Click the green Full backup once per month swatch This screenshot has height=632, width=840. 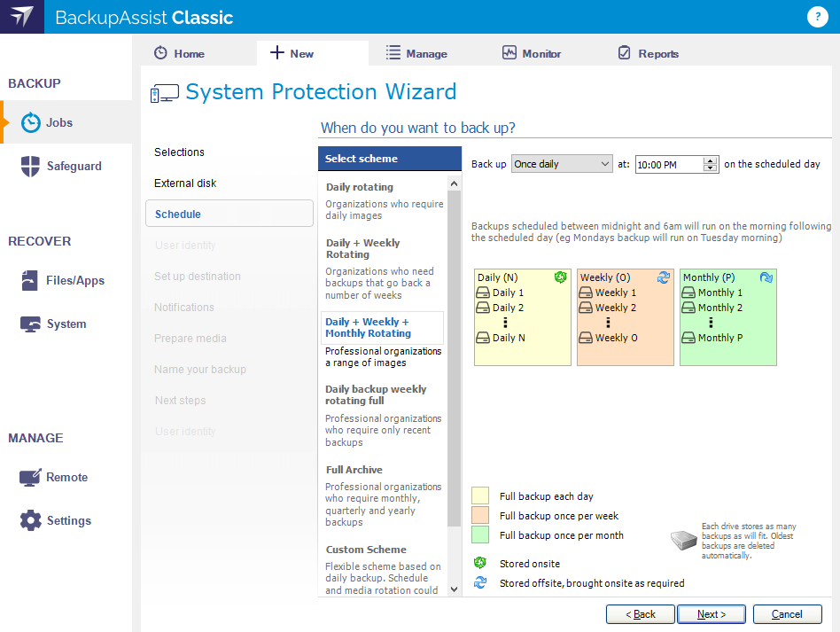pos(480,535)
